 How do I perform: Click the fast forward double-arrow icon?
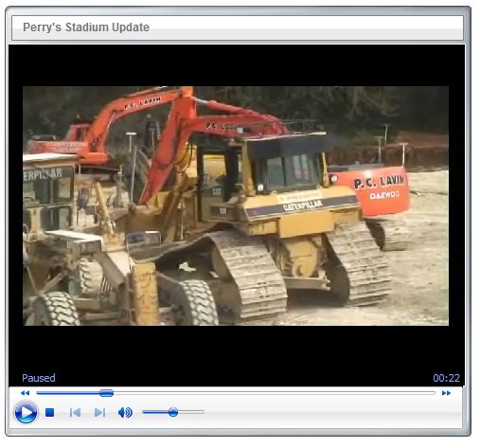click(x=446, y=393)
